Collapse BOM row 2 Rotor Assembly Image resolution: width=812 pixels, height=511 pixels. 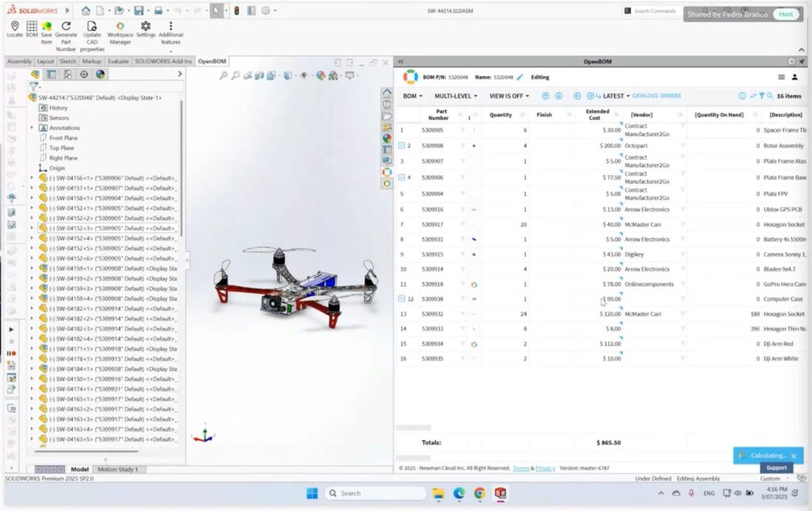pos(401,146)
